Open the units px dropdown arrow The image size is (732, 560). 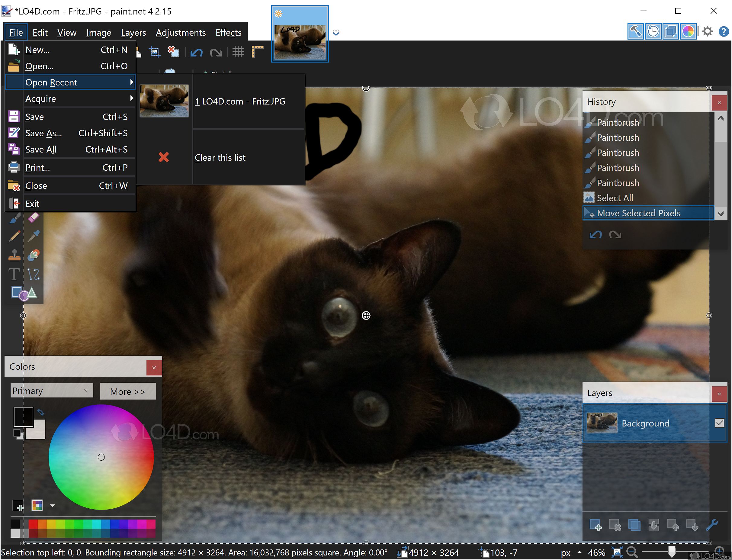click(x=579, y=552)
